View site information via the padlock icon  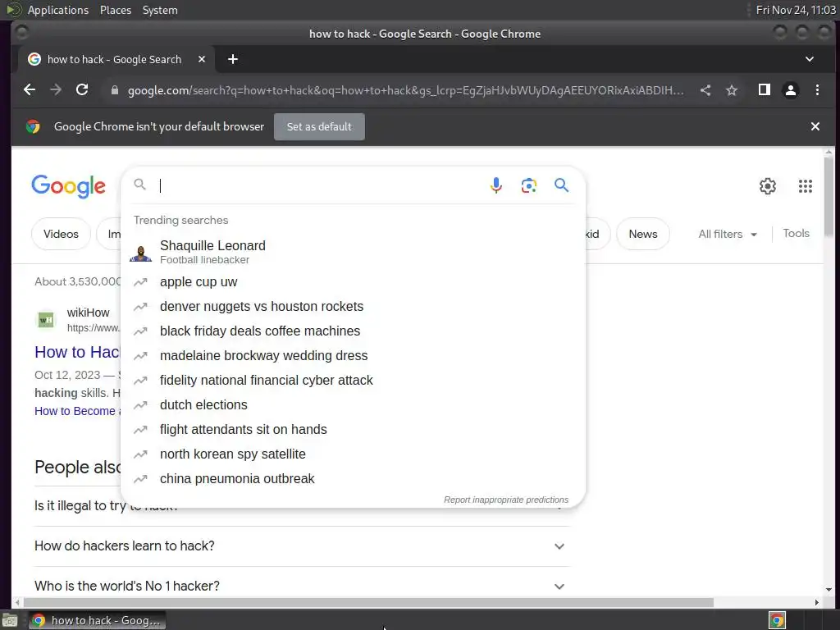(114, 90)
